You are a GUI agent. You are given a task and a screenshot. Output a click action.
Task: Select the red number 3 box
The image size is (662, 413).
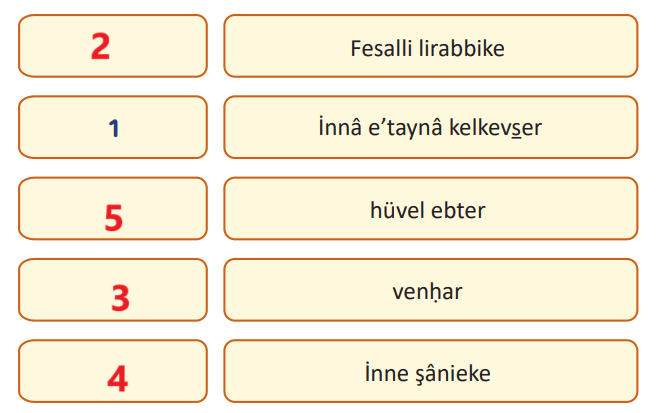click(113, 290)
